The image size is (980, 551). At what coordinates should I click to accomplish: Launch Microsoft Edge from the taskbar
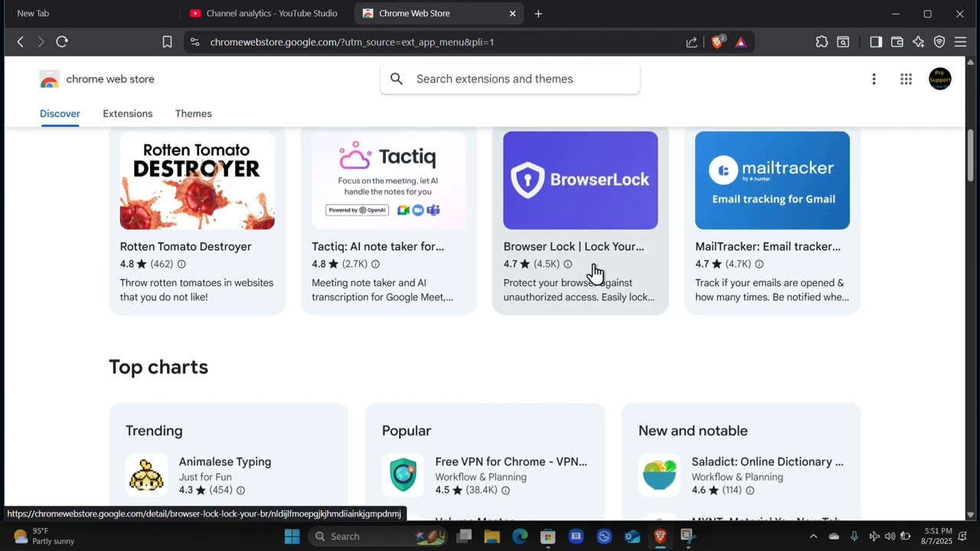520,536
